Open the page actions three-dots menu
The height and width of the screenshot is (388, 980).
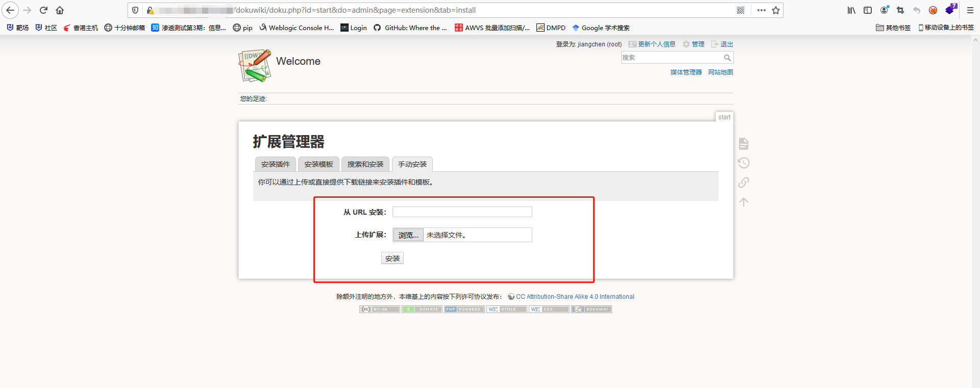762,10
